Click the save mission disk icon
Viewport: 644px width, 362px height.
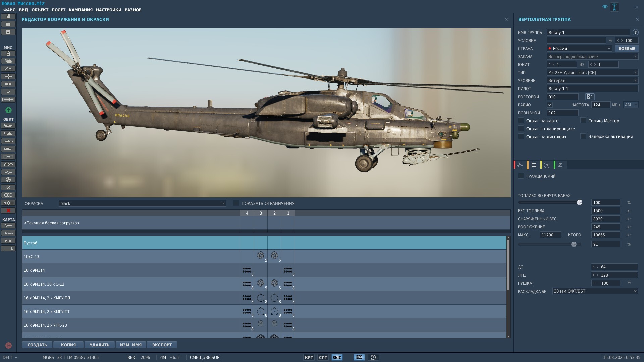click(x=8, y=32)
